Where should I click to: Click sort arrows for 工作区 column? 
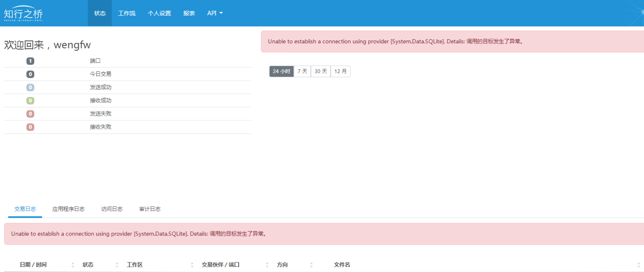tap(192, 265)
